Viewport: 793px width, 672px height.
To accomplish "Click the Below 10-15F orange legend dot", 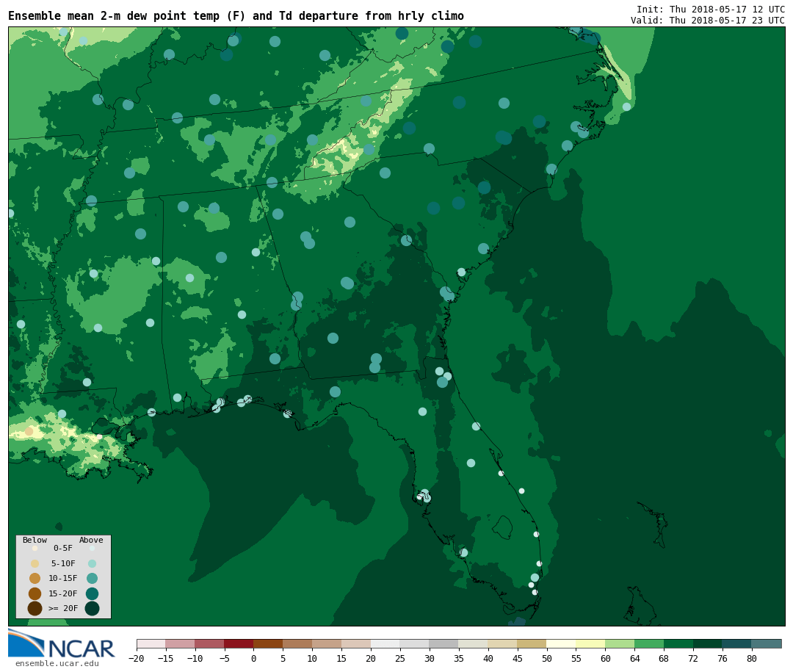I will (35, 579).
